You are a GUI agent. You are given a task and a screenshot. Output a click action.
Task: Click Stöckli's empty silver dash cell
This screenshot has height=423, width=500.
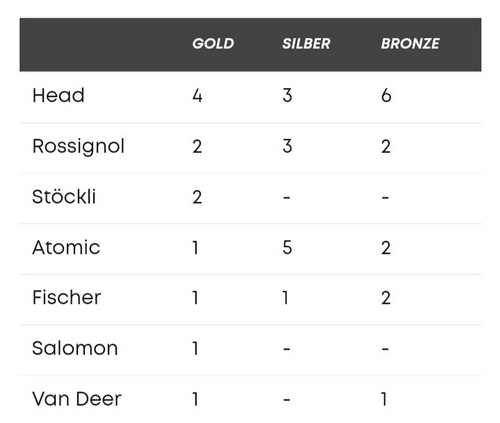(286, 198)
